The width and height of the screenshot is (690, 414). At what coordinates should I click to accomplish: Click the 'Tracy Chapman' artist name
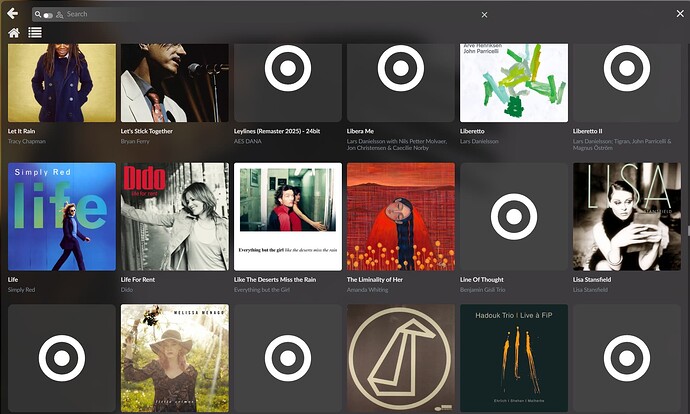27,141
